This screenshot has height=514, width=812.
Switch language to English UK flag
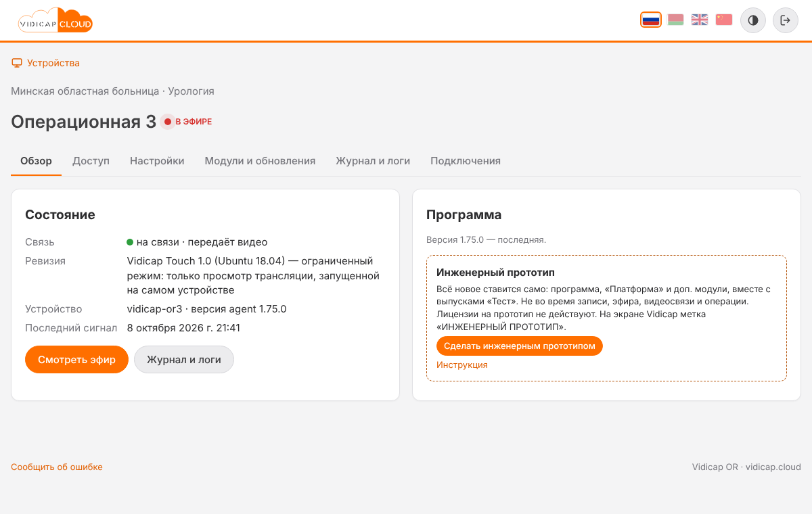click(700, 20)
